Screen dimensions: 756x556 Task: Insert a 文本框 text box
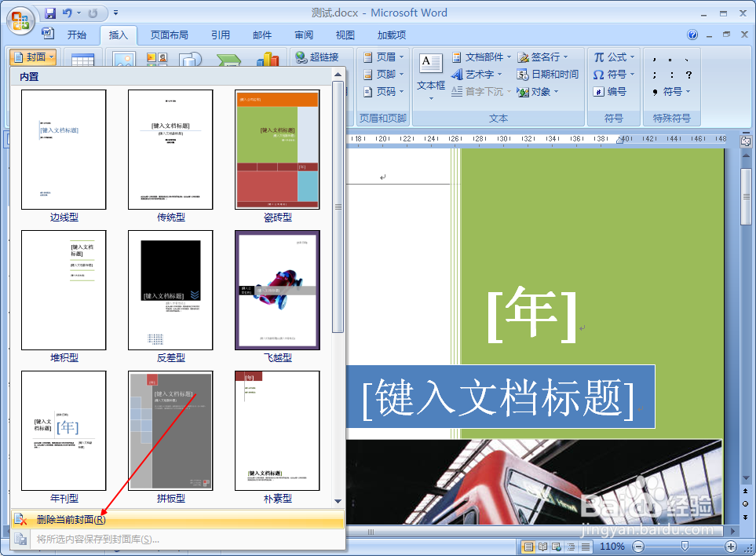tap(430, 76)
